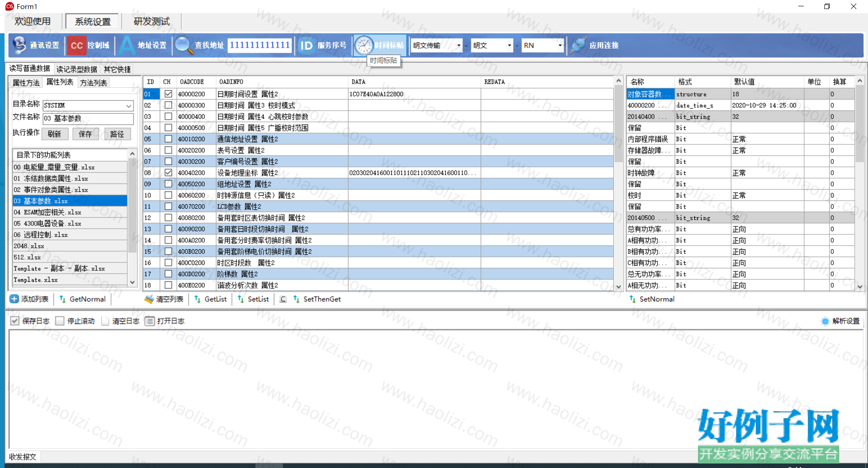Select file 00 电能量_需量_变量.xlsx
868x468 pixels.
click(70, 167)
